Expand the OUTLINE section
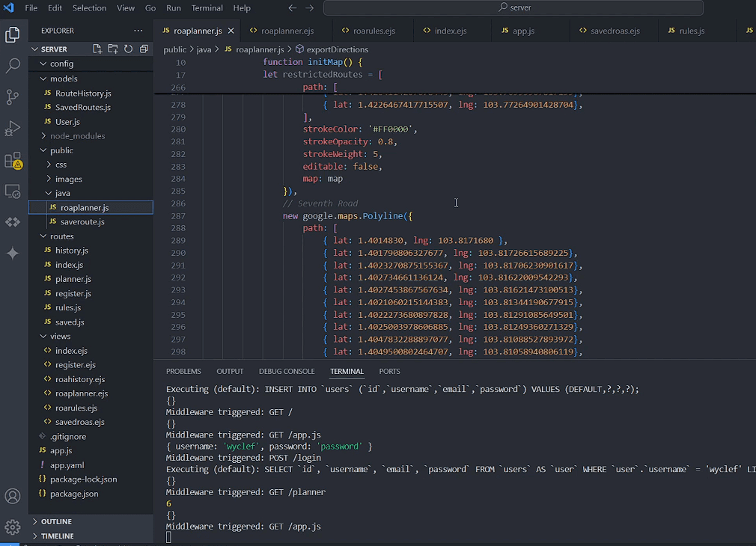This screenshot has width=756, height=546. click(57, 522)
